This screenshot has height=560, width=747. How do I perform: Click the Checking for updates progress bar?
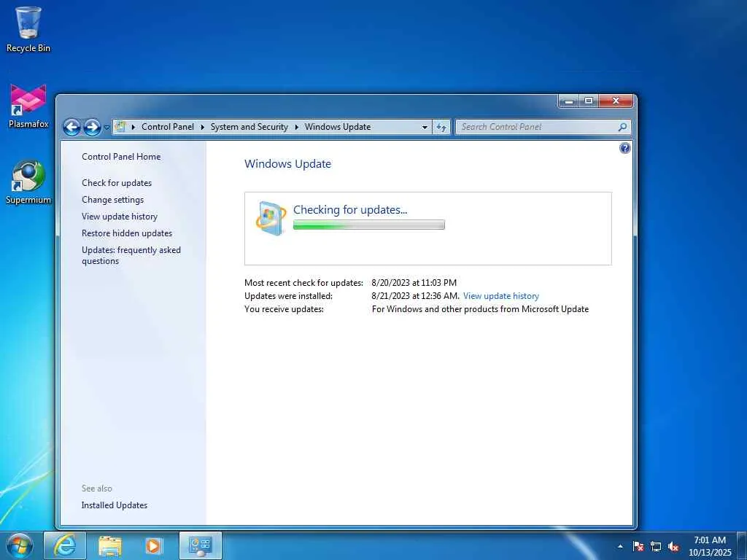(x=368, y=225)
